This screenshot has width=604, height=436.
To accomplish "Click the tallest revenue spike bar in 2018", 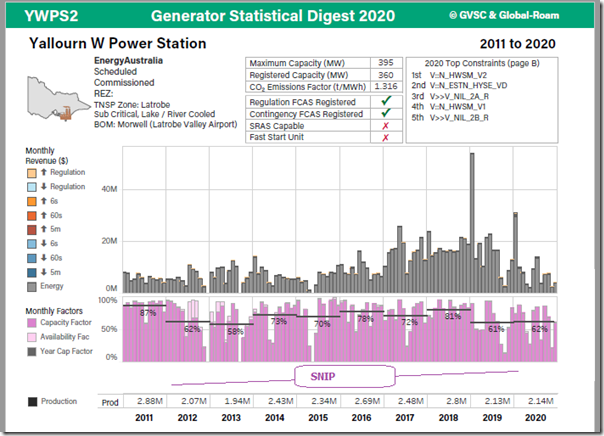I will point(472,223).
